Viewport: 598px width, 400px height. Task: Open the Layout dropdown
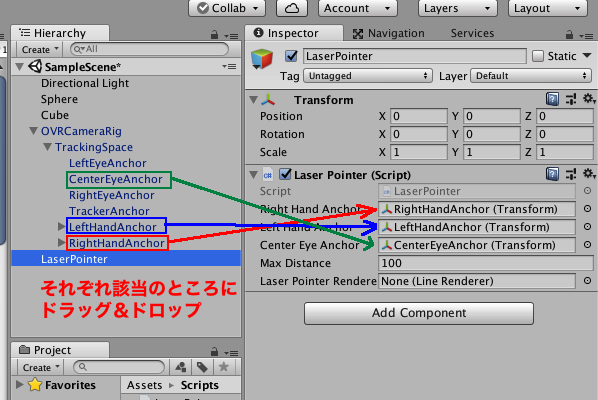pos(547,8)
